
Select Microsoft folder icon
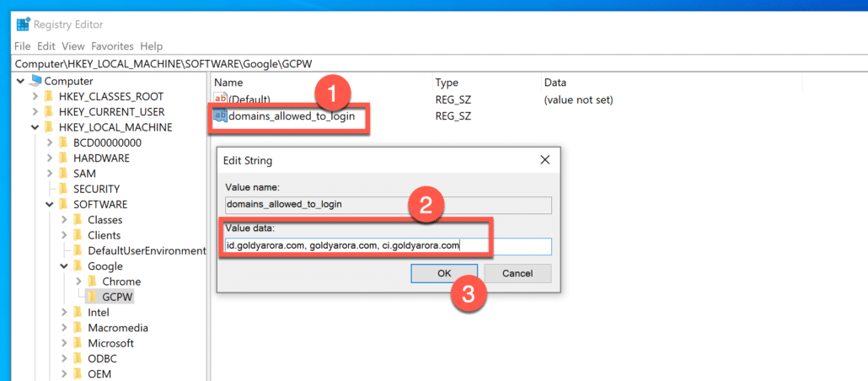[78, 343]
